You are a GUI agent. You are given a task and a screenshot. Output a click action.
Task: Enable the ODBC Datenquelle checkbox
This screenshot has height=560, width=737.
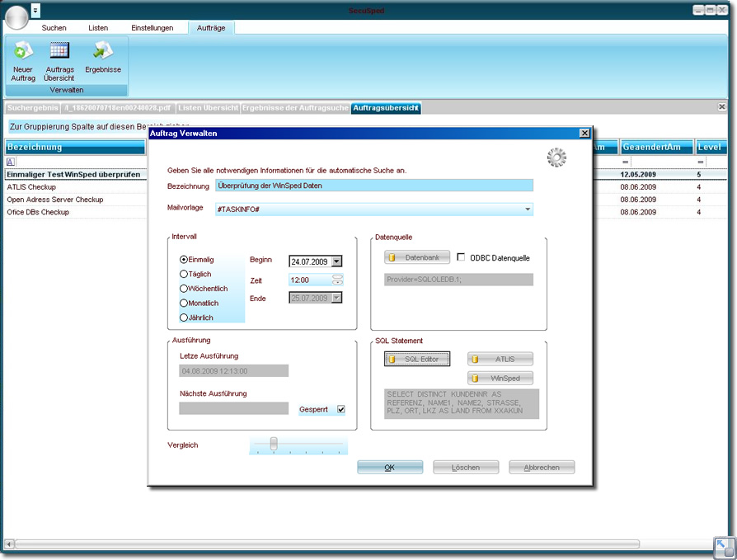462,257
